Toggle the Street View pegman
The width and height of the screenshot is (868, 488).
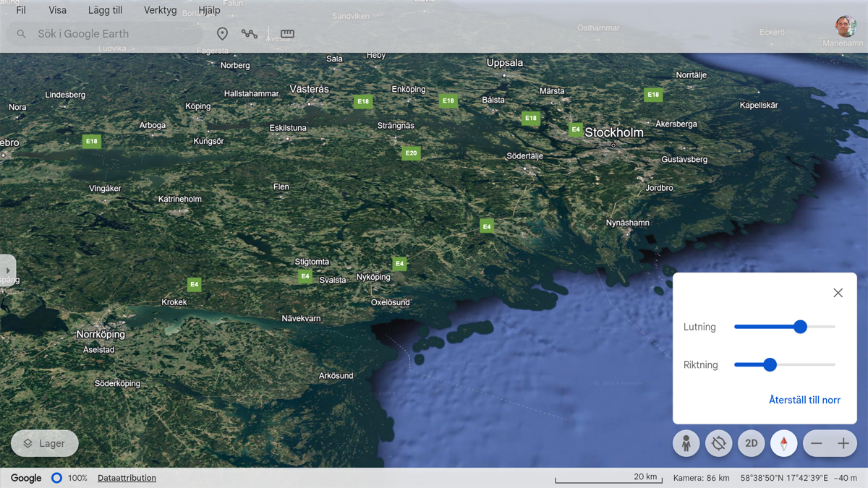[686, 443]
